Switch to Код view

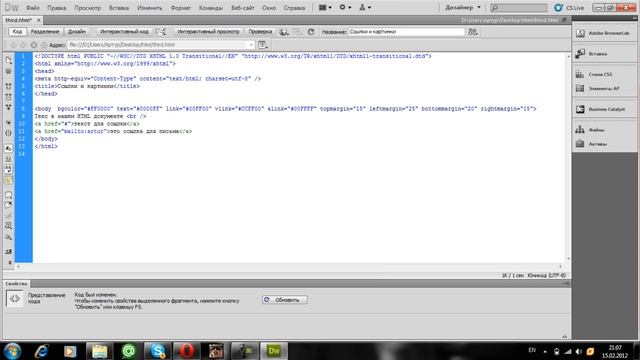[17, 31]
